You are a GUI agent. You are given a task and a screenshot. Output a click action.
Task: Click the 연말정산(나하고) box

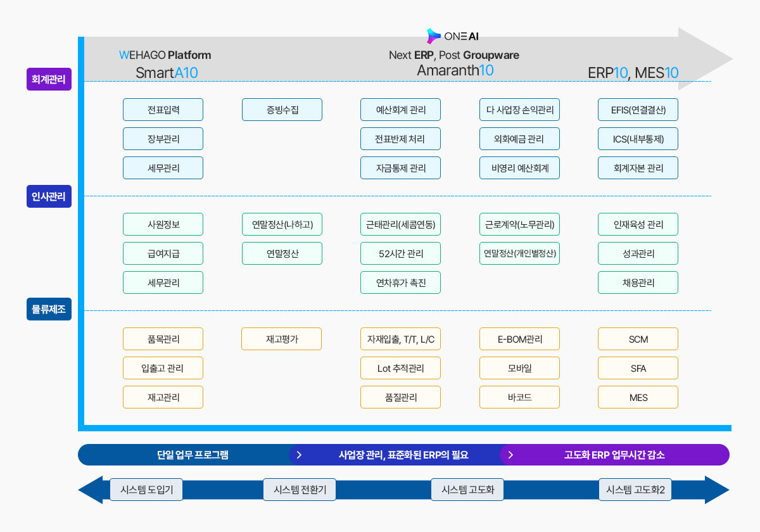pyautogui.click(x=282, y=224)
